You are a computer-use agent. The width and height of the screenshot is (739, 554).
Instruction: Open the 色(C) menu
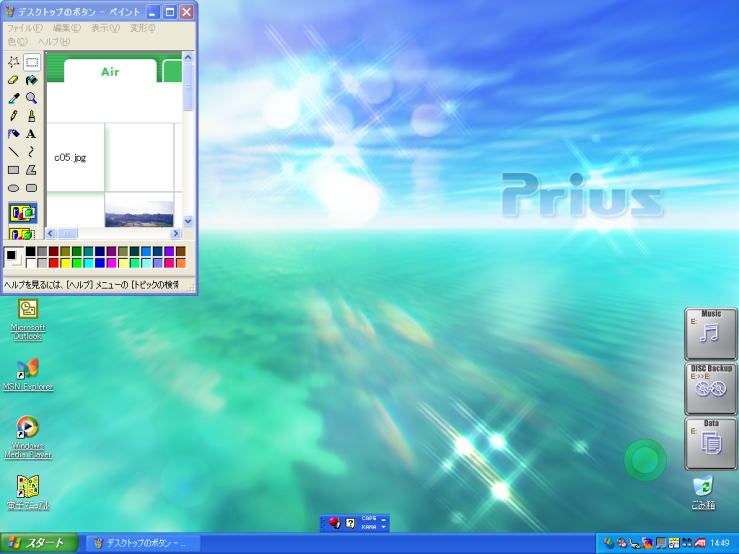[x=18, y=41]
